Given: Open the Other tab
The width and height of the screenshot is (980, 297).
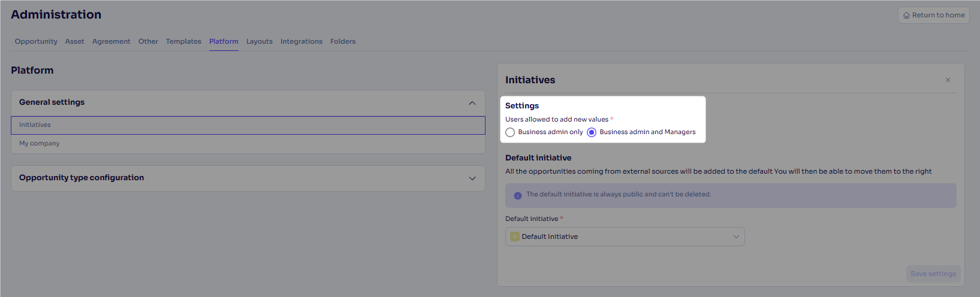Looking at the screenshot, I should (148, 41).
